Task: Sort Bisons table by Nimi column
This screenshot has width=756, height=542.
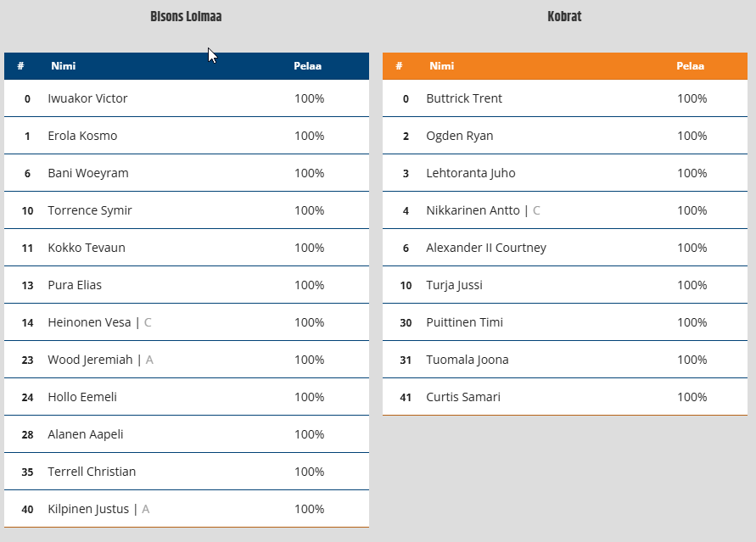Action: (63, 66)
